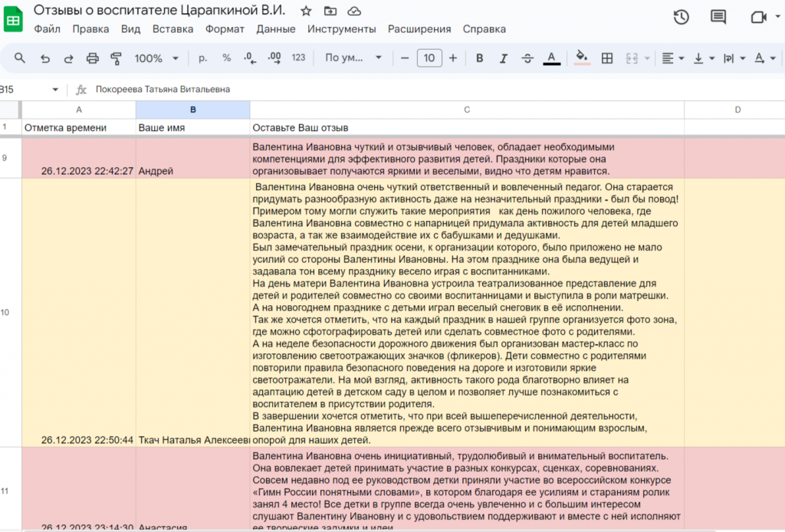Image resolution: width=785 pixels, height=532 pixels.
Task: Open the fill color paint bucket
Action: [x=582, y=58]
